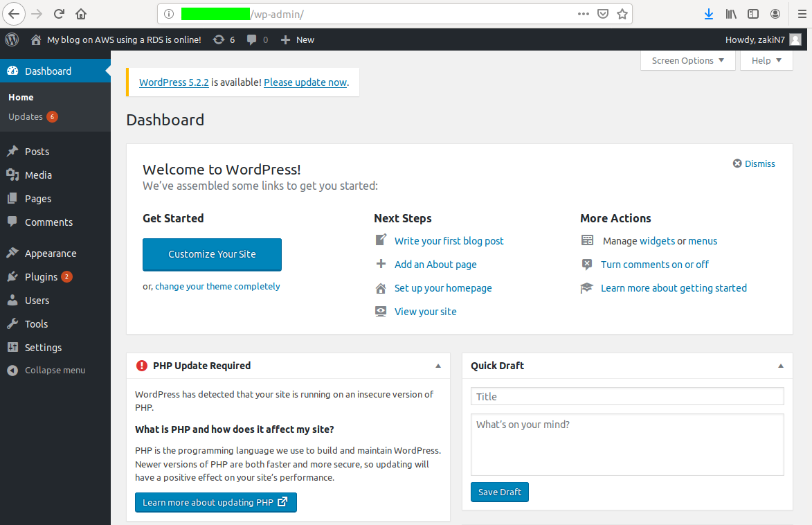
Task: Reload the page with the refresh icon
Action: 59,14
